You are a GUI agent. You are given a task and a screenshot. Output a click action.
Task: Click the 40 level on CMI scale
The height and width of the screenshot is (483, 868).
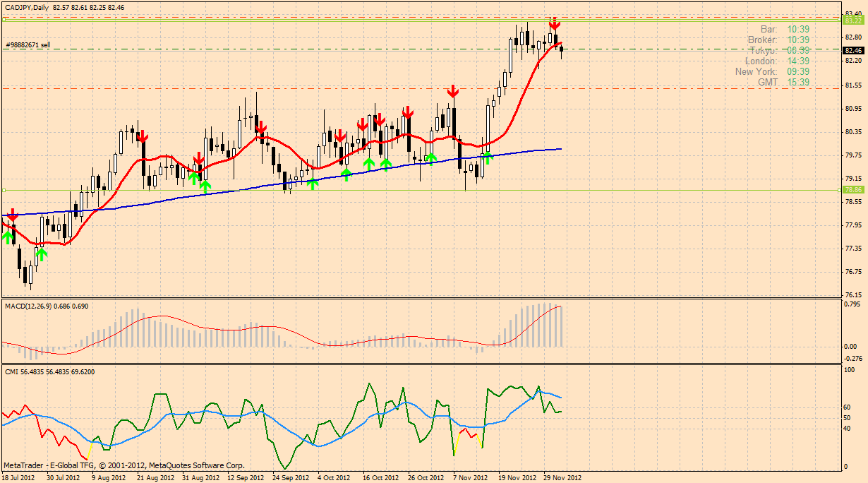[848, 429]
